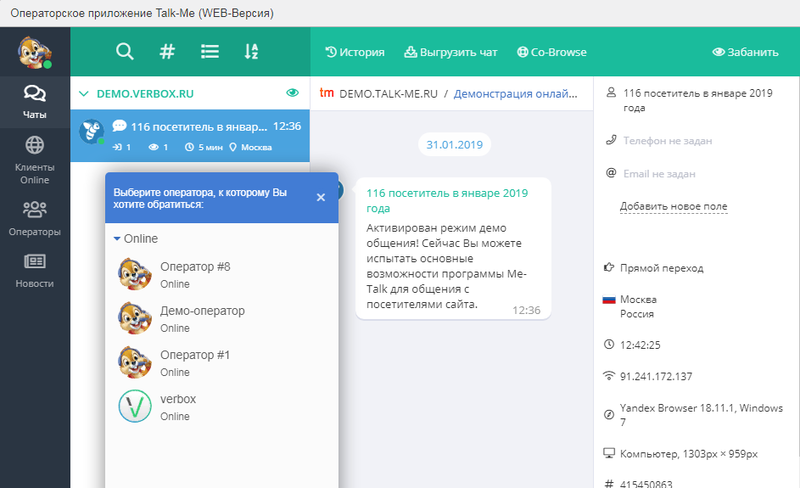Image resolution: width=800 pixels, height=488 pixels.
Task: Click the A-Z sort icon
Action: pyautogui.click(x=251, y=52)
